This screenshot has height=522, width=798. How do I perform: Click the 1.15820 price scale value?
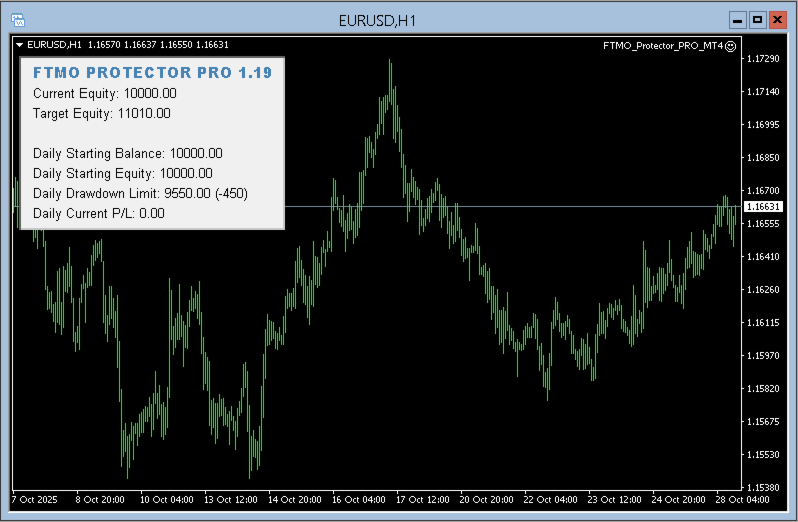tap(763, 389)
